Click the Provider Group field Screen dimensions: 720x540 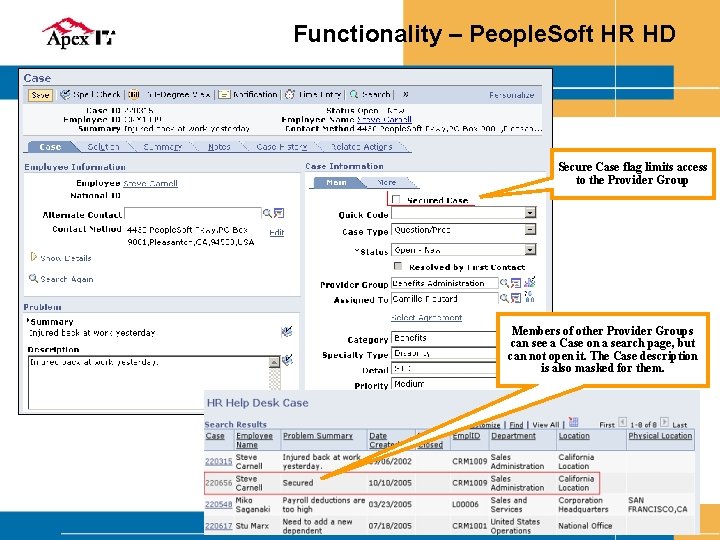(x=444, y=283)
